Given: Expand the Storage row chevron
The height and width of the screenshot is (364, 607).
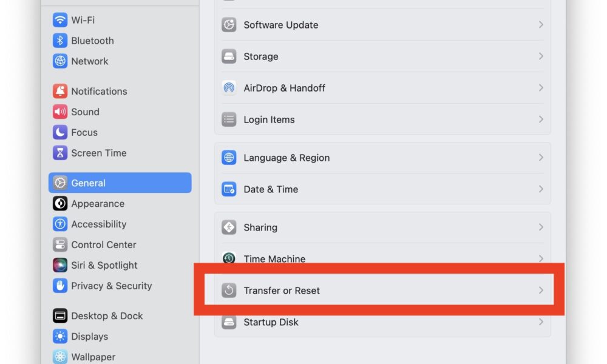Looking at the screenshot, I should click(541, 56).
